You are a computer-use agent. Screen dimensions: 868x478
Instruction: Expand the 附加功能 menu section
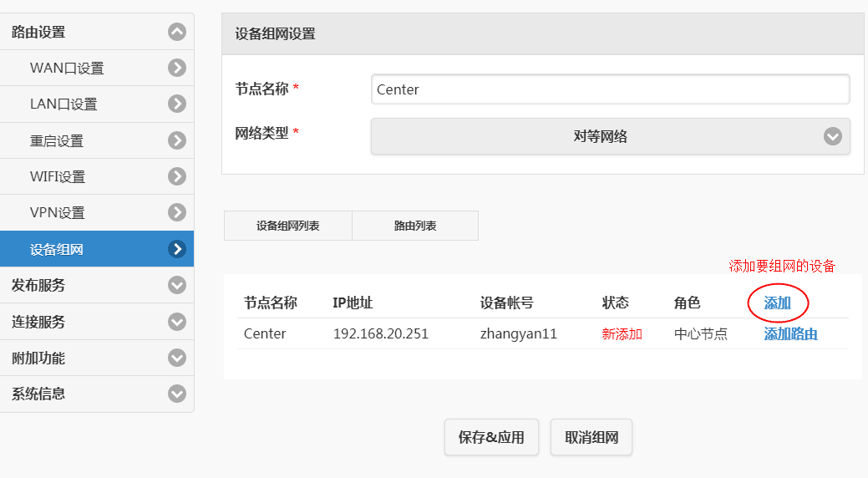(176, 358)
